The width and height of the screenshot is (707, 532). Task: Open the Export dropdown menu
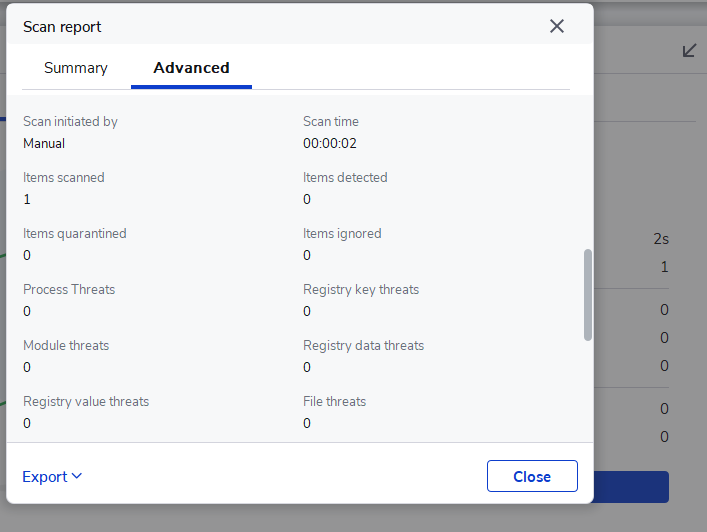tap(52, 477)
